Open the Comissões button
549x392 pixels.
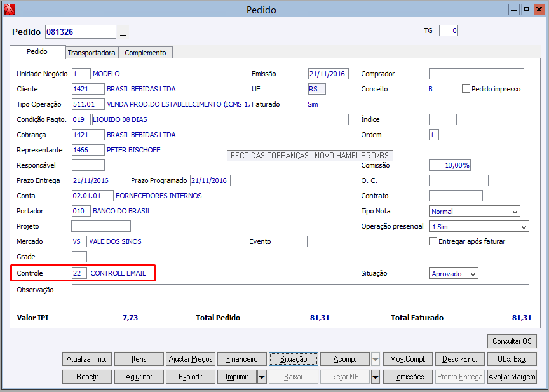click(408, 377)
